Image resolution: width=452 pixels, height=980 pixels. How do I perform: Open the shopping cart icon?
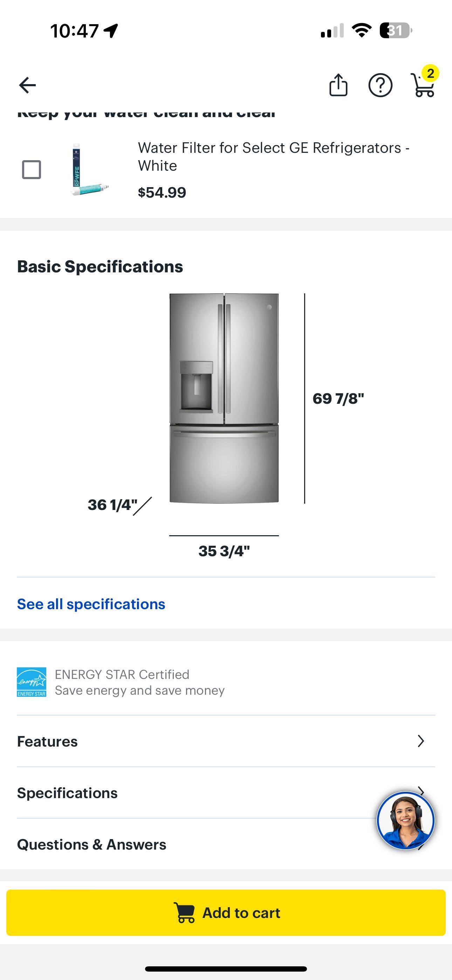[x=423, y=84]
